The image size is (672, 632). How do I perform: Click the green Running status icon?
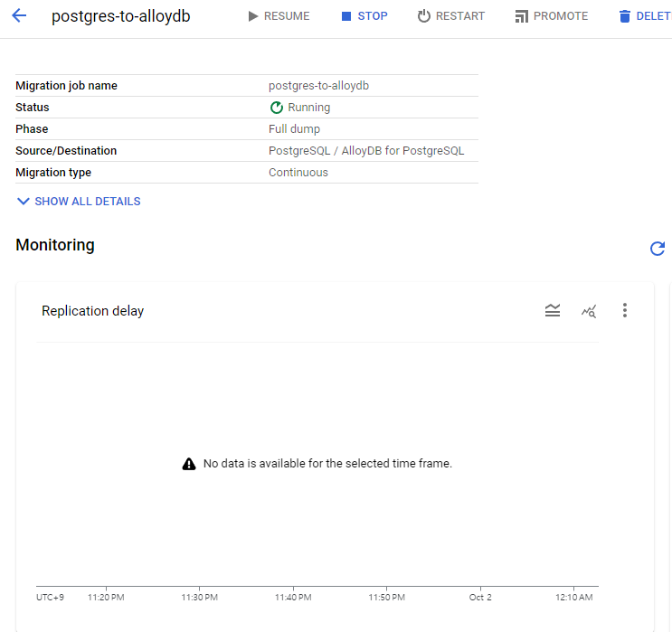click(277, 108)
